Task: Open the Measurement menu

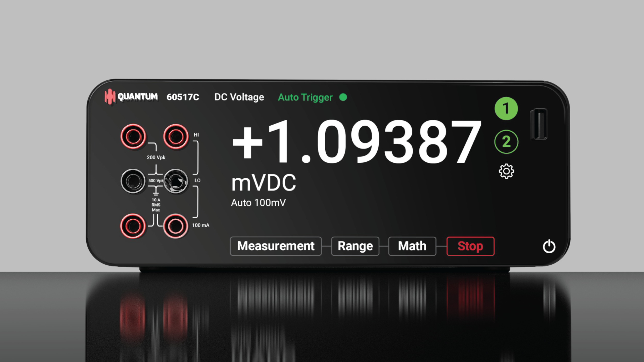Action: 276,246
